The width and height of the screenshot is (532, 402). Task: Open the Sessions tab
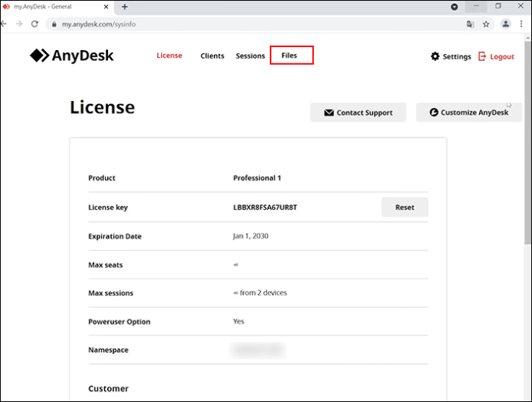251,56
